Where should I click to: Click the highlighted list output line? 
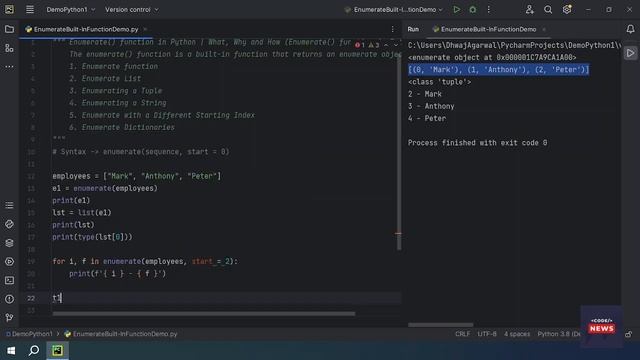tap(498, 70)
